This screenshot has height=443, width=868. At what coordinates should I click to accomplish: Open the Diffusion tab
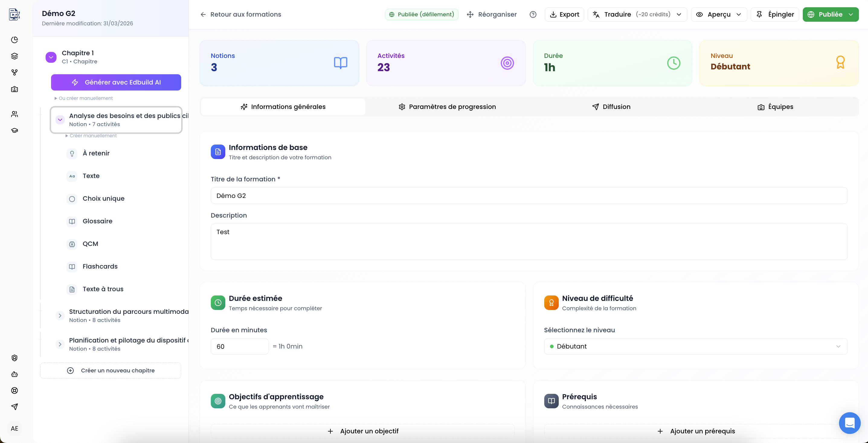[x=611, y=107]
